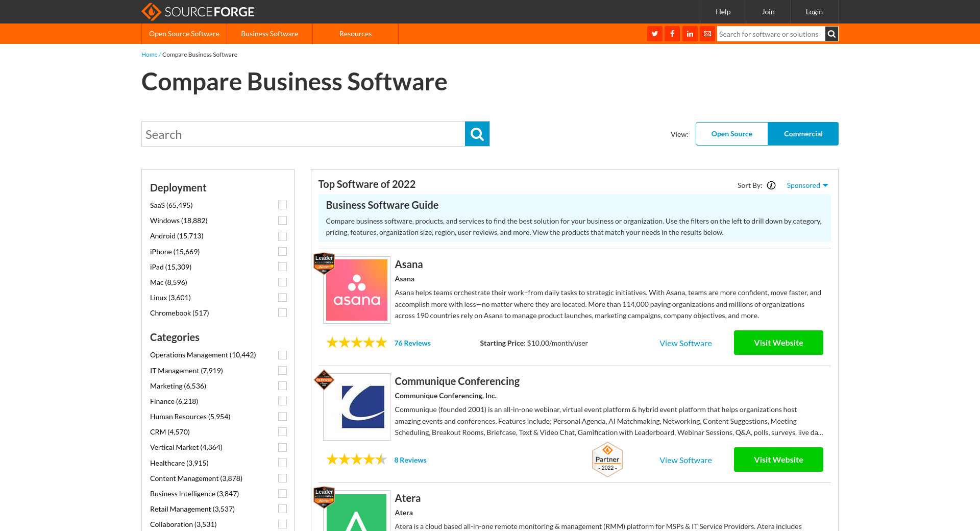Open the LinkedIn social icon
Screen dimensions: 980x531
coord(690,34)
